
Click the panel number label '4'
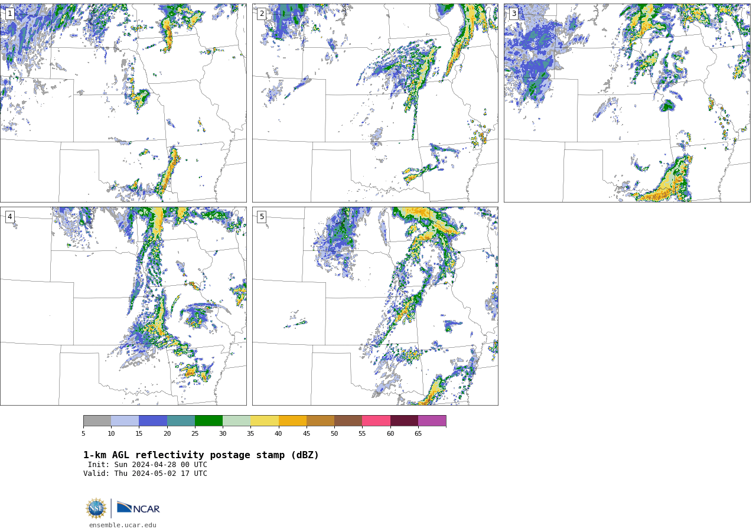(9, 217)
